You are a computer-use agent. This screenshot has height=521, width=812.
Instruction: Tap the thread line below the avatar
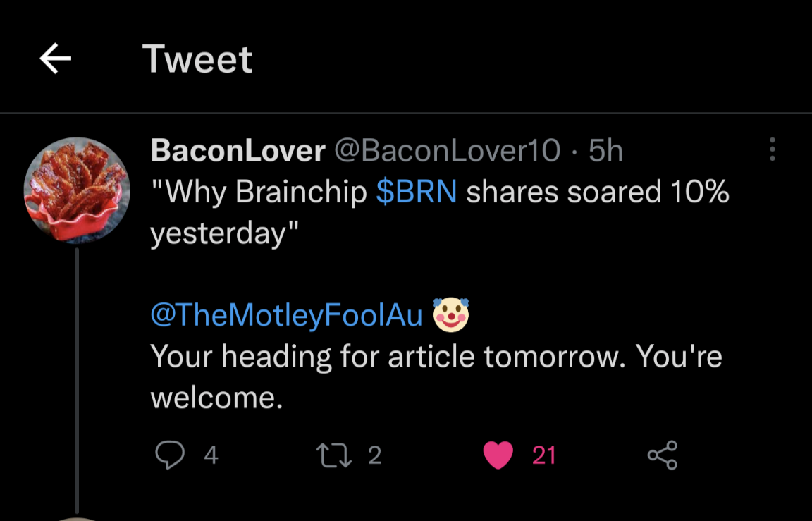point(77,381)
